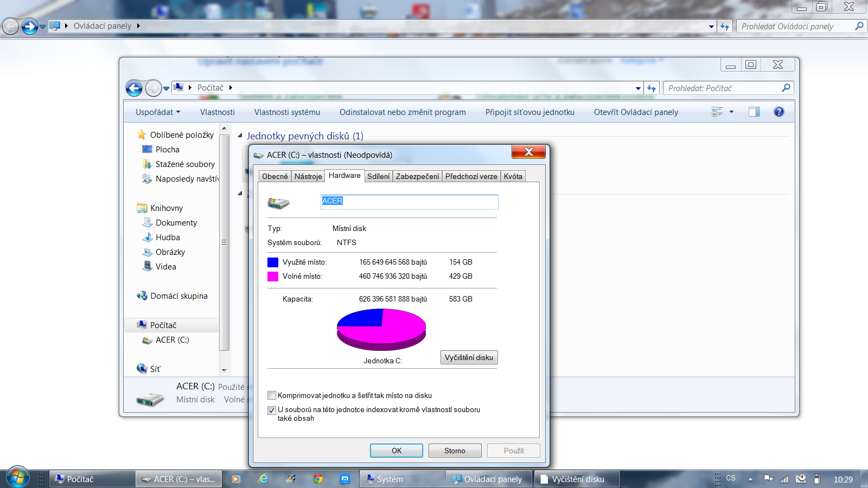The image size is (868, 488).
Task: Click the ACER drive label field
Action: pyautogui.click(x=410, y=202)
